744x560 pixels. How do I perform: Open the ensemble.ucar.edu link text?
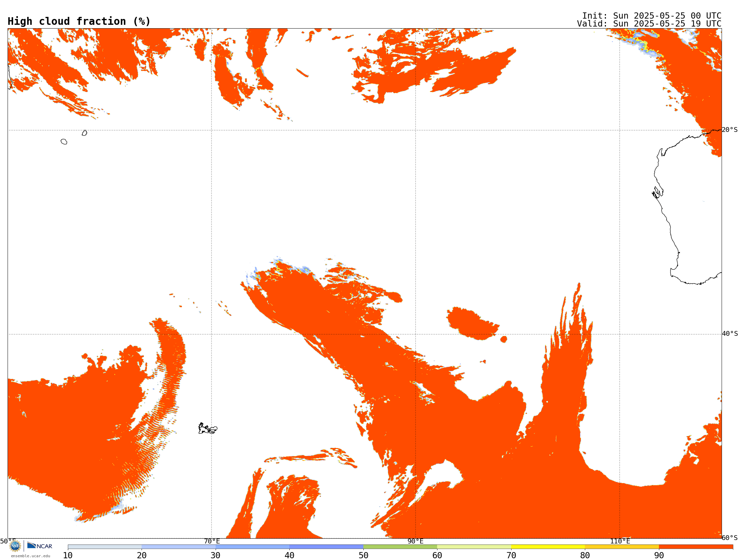pos(31,556)
